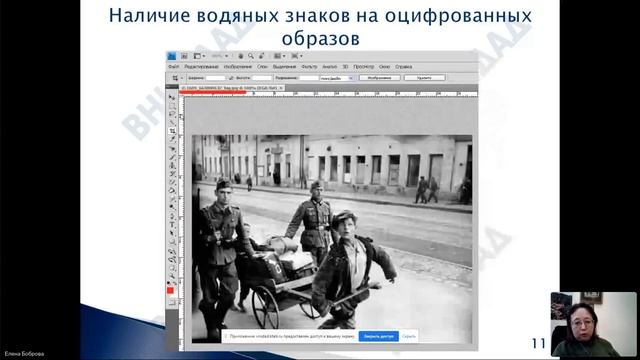Image resolution: width=640 pixels, height=360 pixels.
Task: Open the Выделение menu
Action: click(284, 67)
